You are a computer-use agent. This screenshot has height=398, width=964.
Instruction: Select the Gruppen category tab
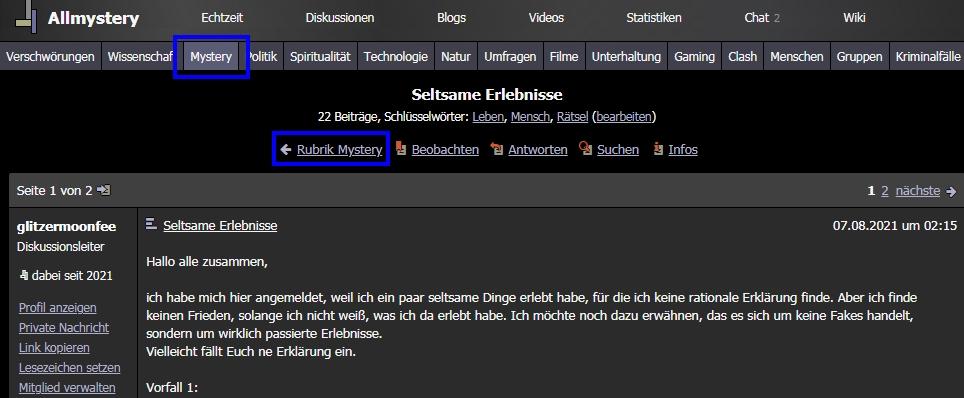point(859,57)
